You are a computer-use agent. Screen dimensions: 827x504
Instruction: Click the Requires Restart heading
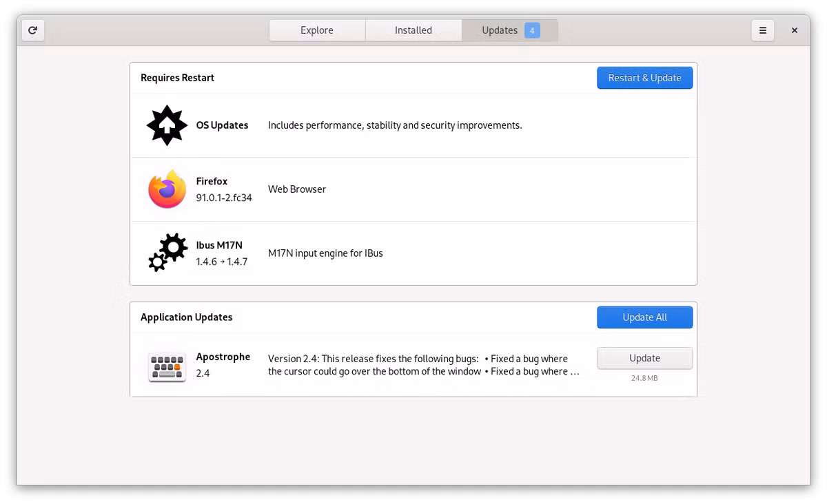[x=177, y=78]
